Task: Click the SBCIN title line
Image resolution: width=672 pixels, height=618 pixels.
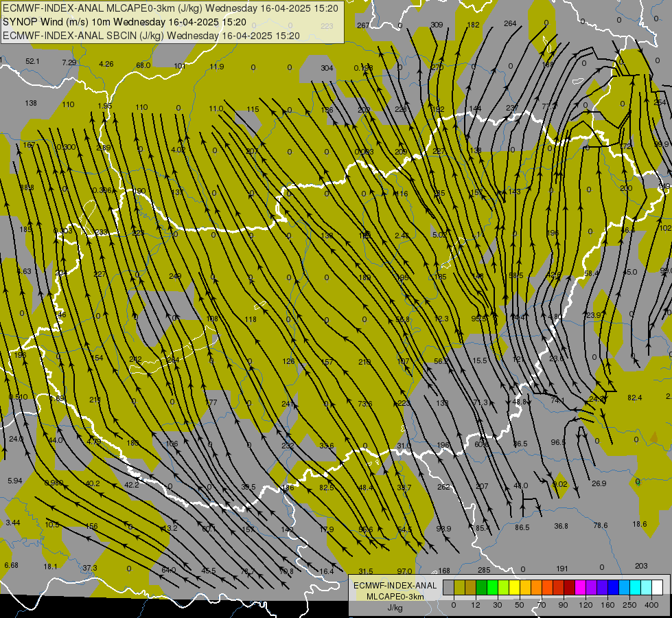Action: click(x=151, y=36)
